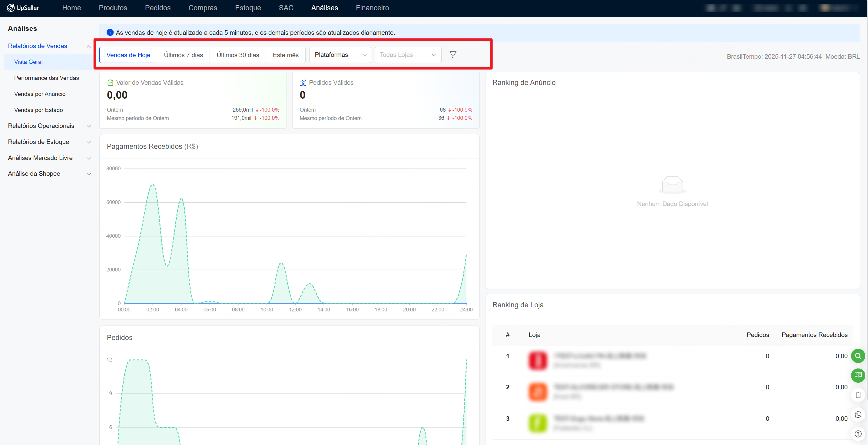Select the Vendas de Hoje period
This screenshot has height=445, width=868.
128,55
